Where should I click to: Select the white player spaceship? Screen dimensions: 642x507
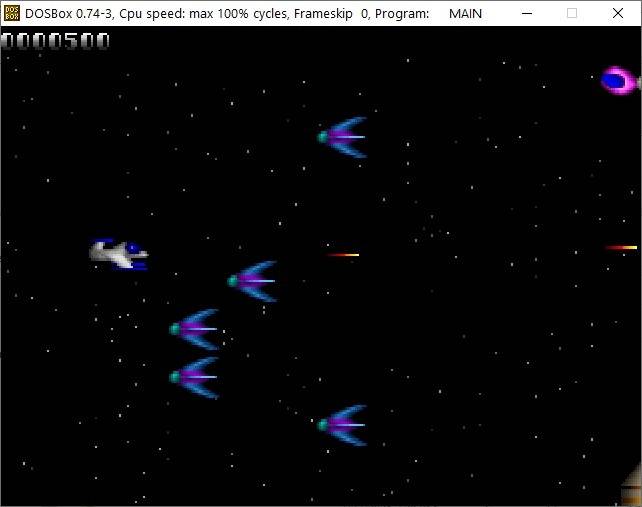(x=119, y=254)
